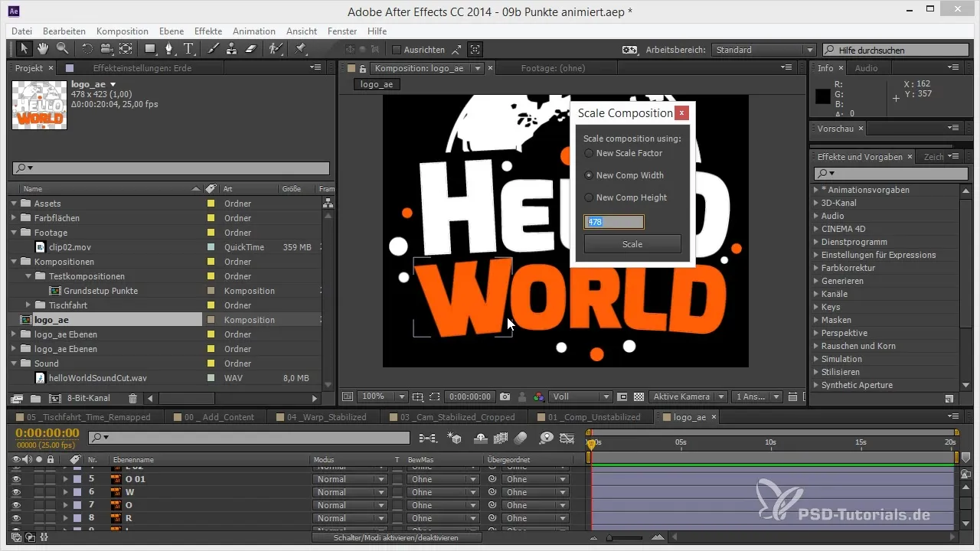Select New Comp Height radio option
The height and width of the screenshot is (551, 980).
pos(589,197)
